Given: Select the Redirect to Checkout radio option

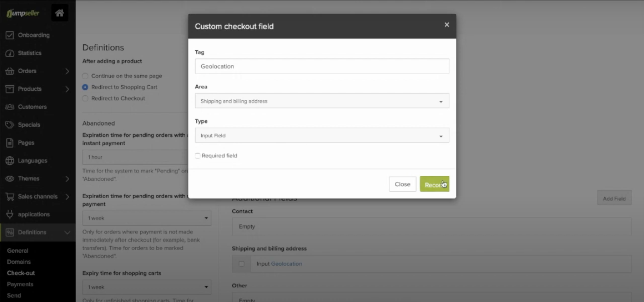Looking at the screenshot, I should (x=85, y=98).
